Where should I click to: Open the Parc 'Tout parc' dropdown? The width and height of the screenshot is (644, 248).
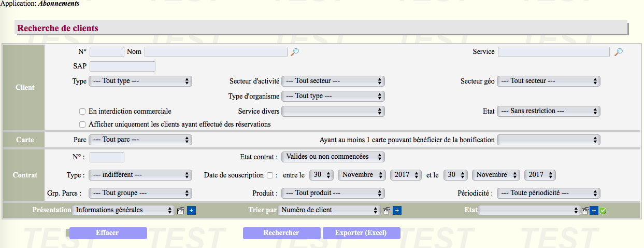click(x=140, y=140)
